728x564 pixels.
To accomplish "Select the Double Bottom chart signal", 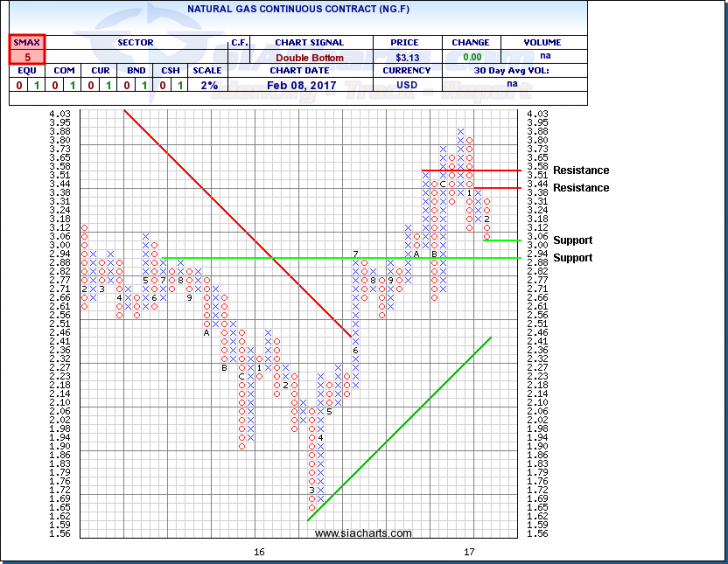I will pyautogui.click(x=314, y=57).
